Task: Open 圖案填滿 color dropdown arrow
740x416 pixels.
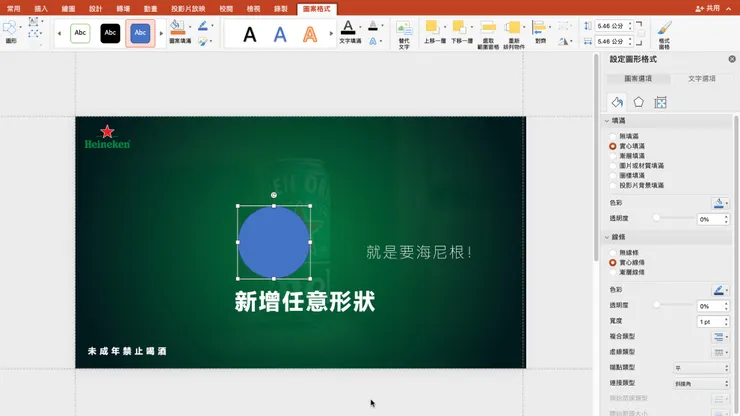Action: tap(190, 27)
